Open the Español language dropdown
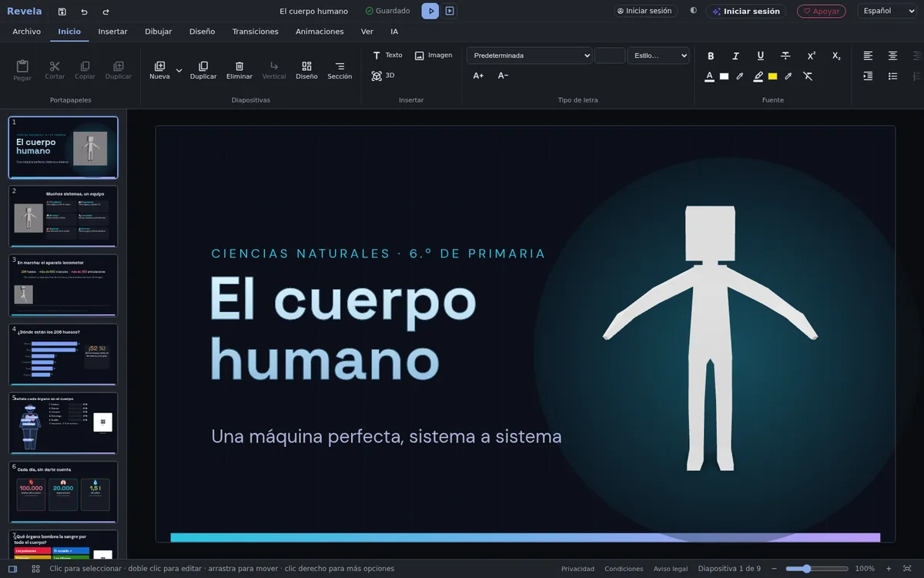This screenshot has height=578, width=924. tap(887, 11)
